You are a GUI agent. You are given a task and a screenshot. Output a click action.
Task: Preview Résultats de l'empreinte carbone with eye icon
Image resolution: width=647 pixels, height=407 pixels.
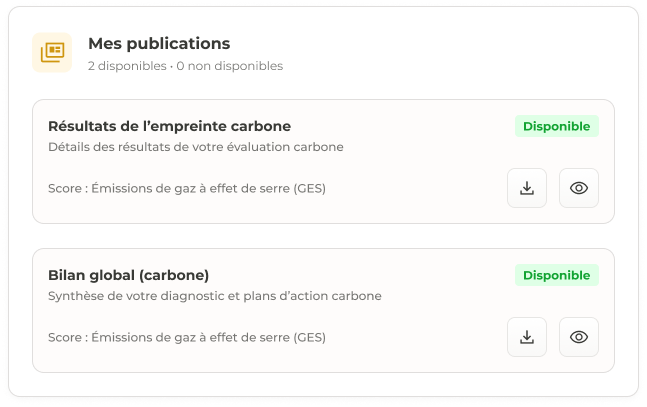(x=578, y=188)
